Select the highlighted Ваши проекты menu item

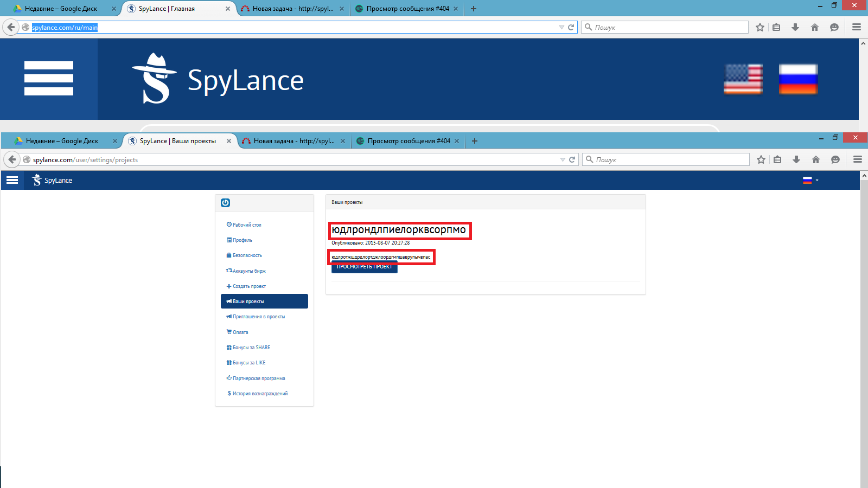[264, 301]
